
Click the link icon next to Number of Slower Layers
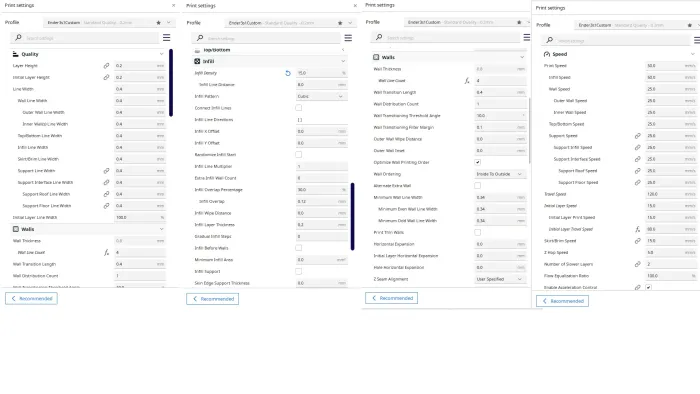(638, 264)
